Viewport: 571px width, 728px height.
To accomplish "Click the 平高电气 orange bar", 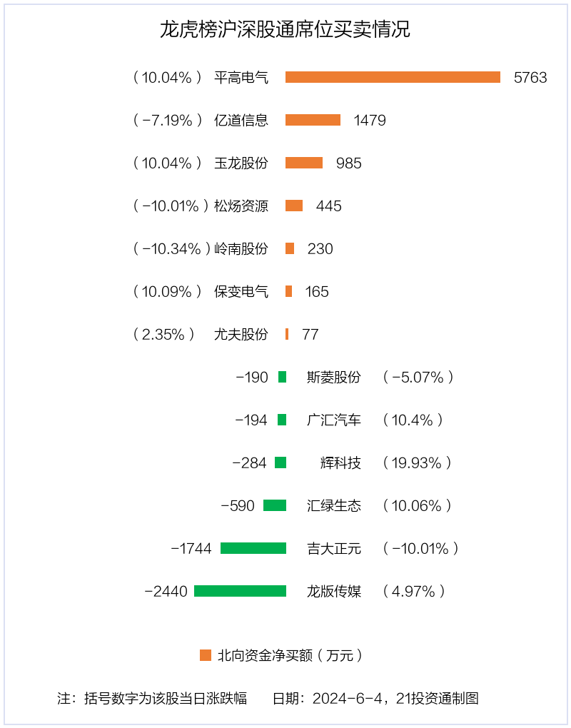I will 393,77.
